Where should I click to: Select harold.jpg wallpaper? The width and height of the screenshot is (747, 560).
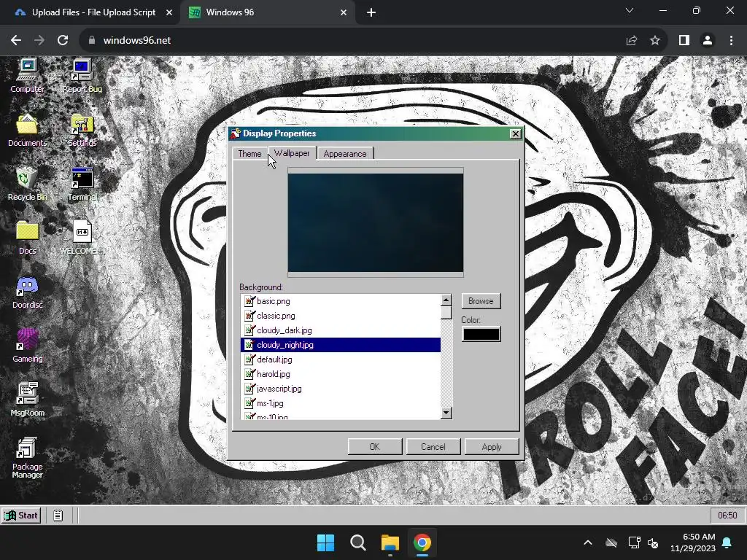(341, 374)
